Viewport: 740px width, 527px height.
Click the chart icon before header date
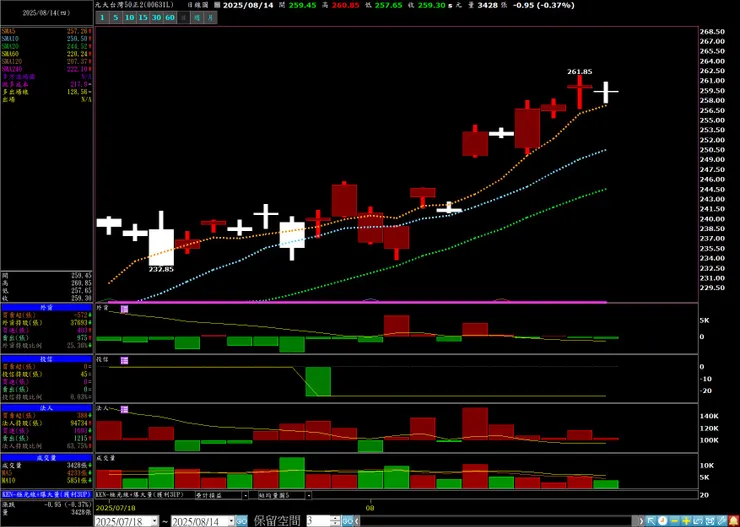(217, 5)
